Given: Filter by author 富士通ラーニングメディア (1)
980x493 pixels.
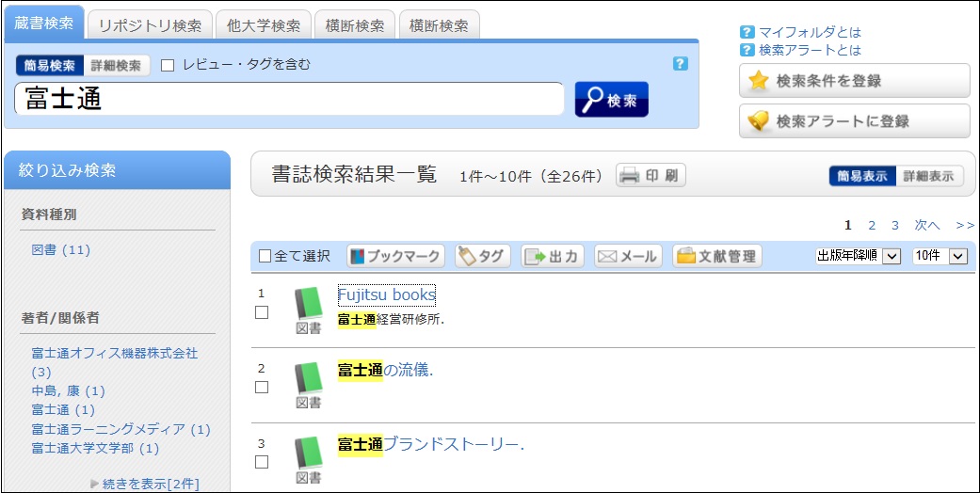Looking at the screenshot, I should pos(121,429).
